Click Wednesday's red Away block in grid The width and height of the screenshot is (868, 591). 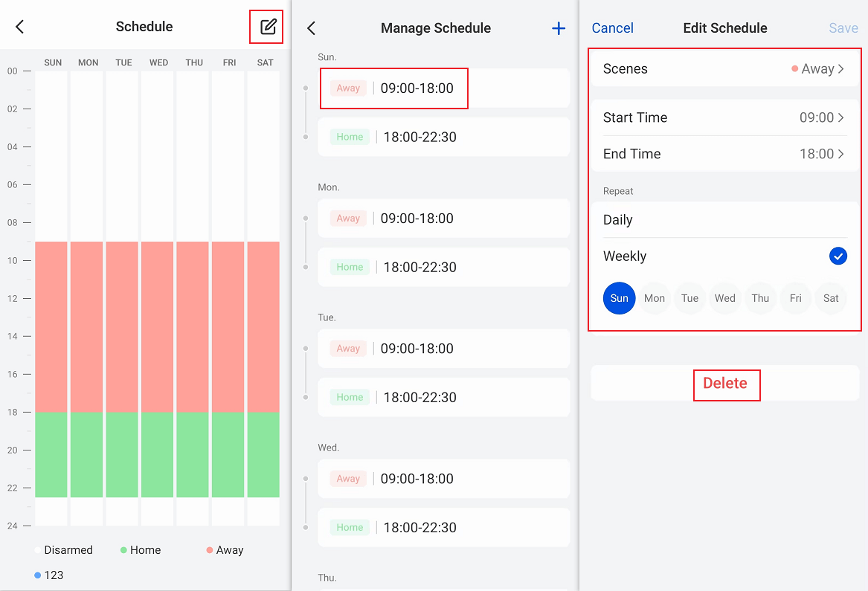pos(158,327)
